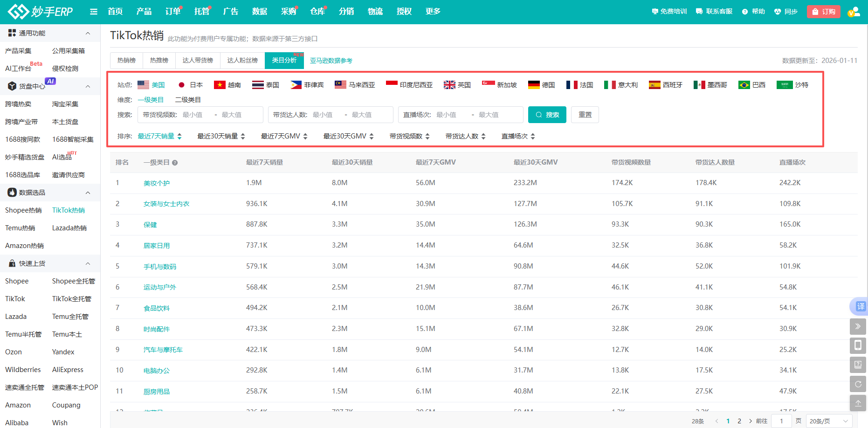Select the 英国 site option

(x=457, y=85)
